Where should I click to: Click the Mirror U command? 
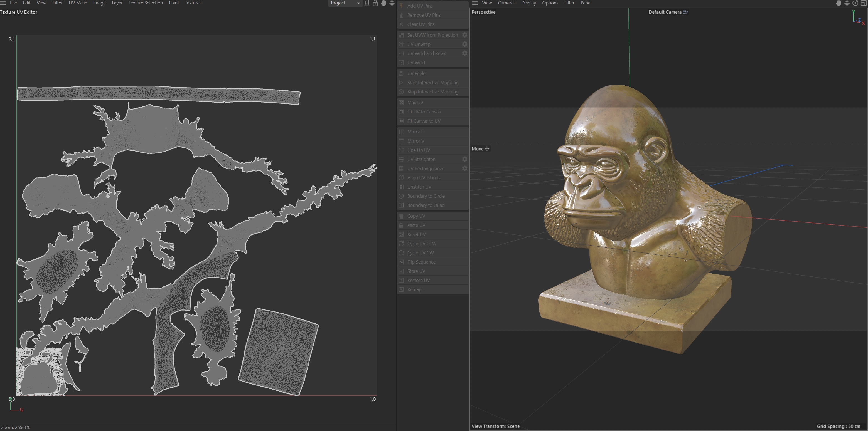(415, 132)
